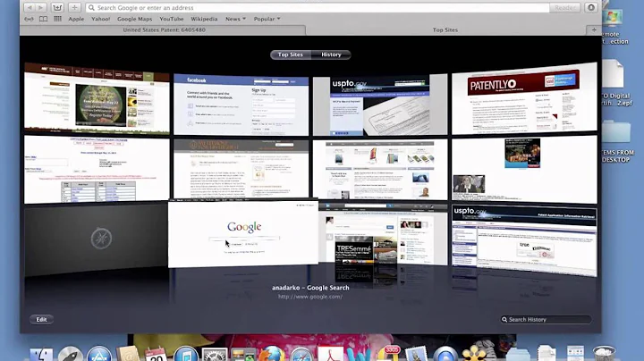Show all bookmarks via open-book icon
The height and width of the screenshot is (361, 644).
click(x=43, y=19)
